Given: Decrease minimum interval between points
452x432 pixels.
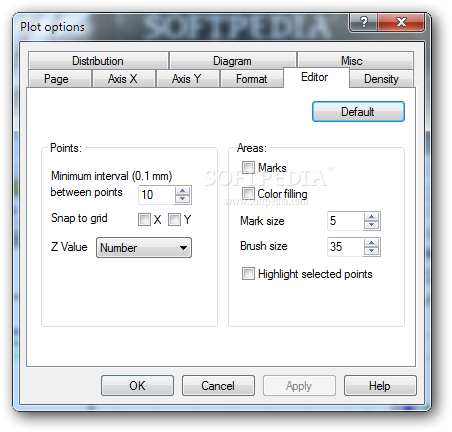Looking at the screenshot, I should [x=183, y=199].
